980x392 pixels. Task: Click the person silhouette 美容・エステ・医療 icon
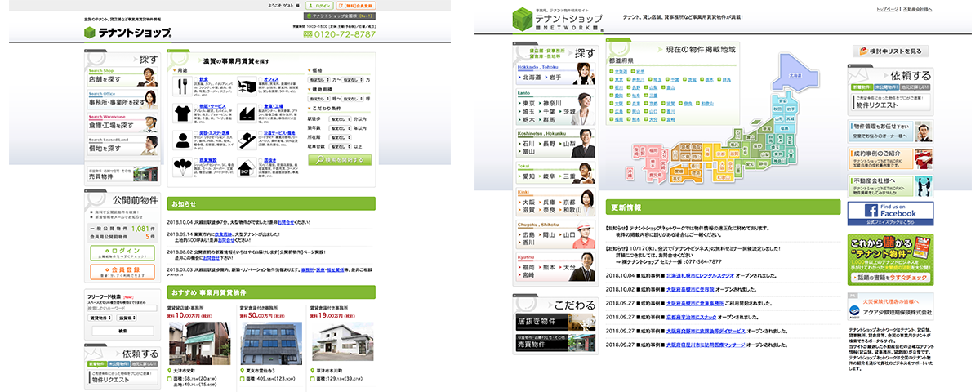click(x=182, y=140)
